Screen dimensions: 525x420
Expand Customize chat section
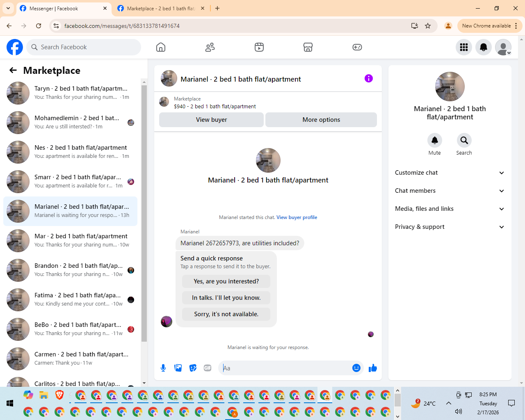point(450,173)
